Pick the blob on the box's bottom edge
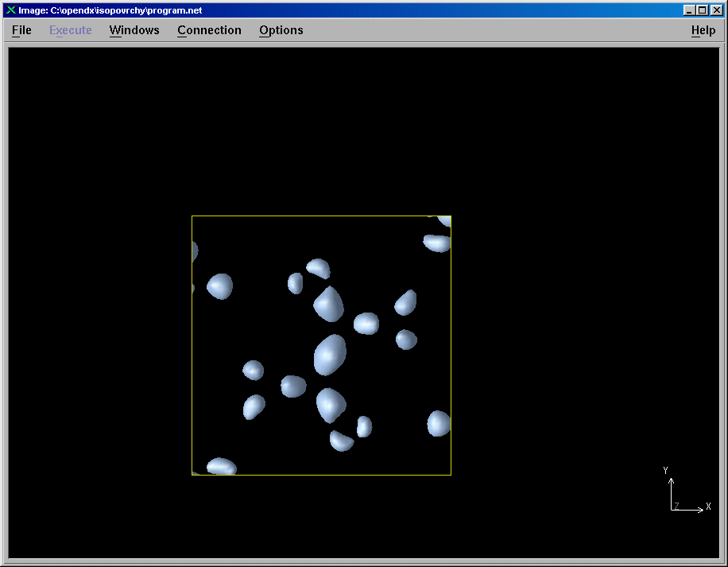728x567 pixels. coord(221,467)
